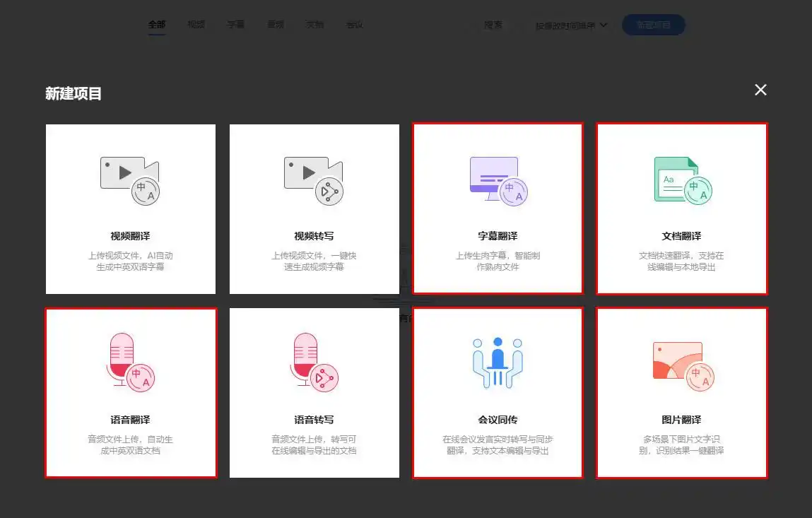Open the time sort order dropdown
The image size is (812, 518).
click(x=571, y=25)
